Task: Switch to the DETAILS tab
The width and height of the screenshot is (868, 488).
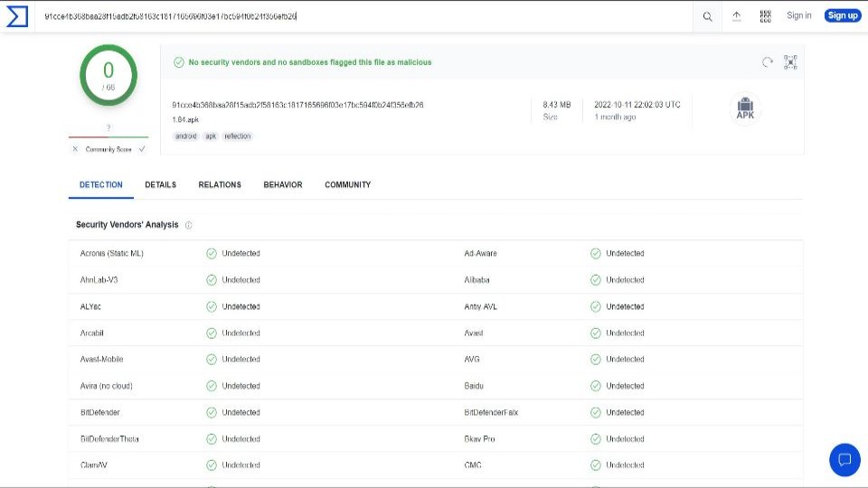Action: pos(161,184)
